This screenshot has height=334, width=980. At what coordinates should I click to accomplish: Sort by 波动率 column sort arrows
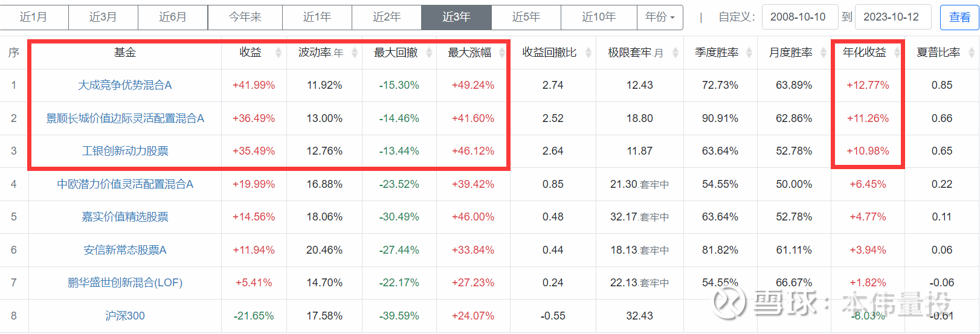(x=355, y=53)
